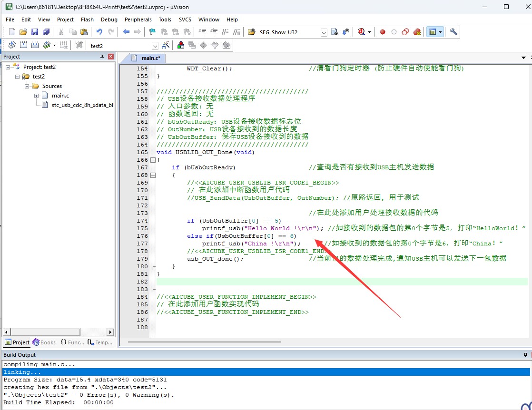Expand the main.c tree node

click(36, 96)
